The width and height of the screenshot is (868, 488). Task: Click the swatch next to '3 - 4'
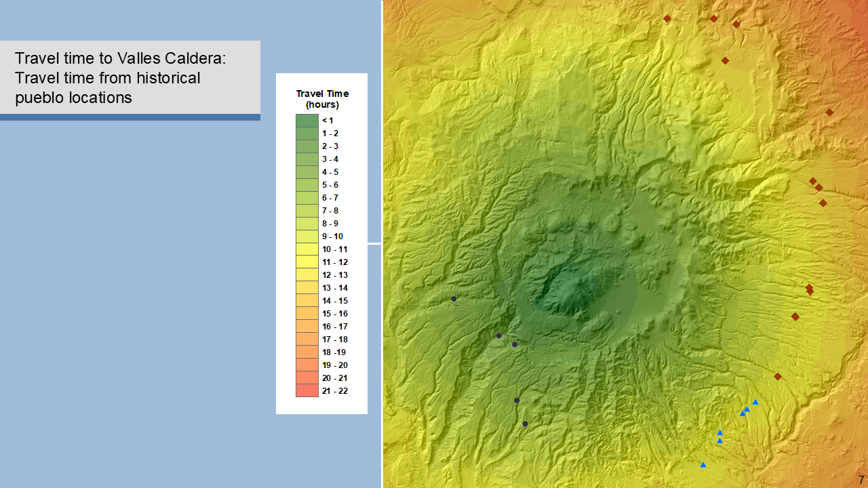[x=307, y=159]
